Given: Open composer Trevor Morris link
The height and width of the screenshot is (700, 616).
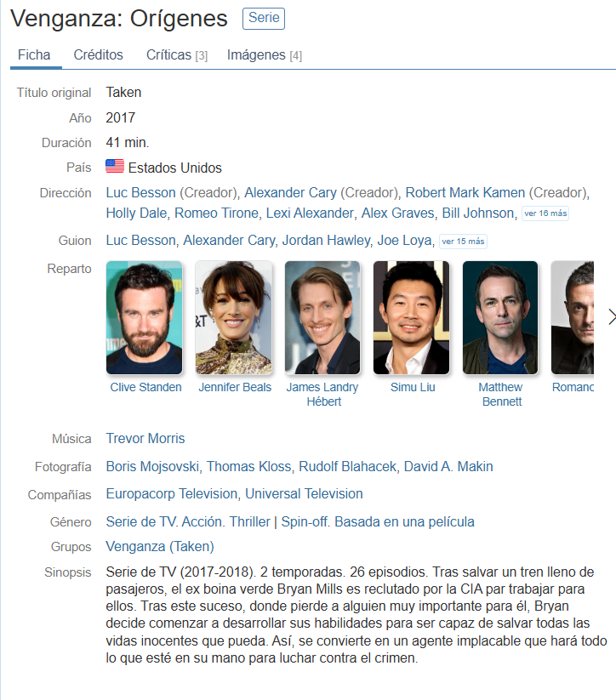Looking at the screenshot, I should click(145, 438).
